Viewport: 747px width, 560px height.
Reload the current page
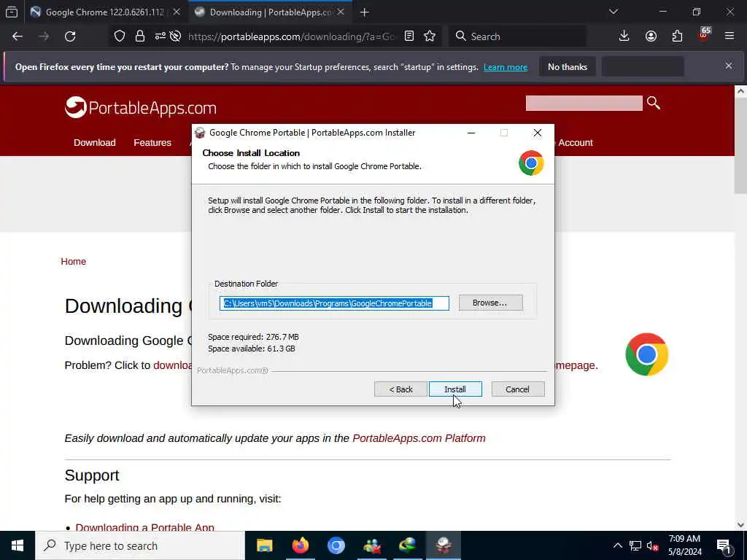pos(70,36)
